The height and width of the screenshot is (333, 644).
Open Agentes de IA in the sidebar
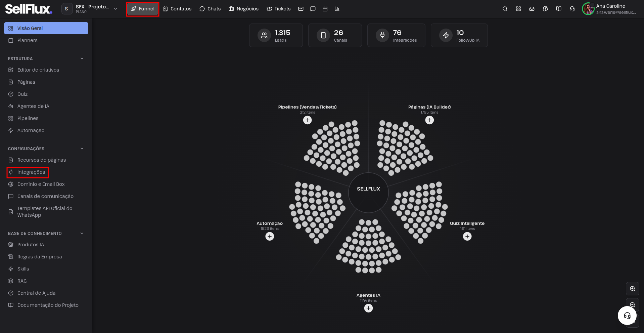tap(46, 106)
